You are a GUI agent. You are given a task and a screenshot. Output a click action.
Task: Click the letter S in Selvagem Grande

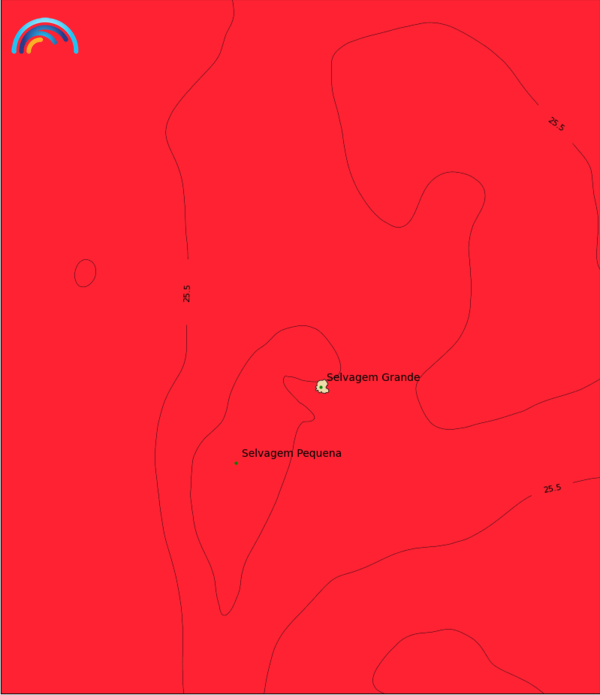pos(330,377)
